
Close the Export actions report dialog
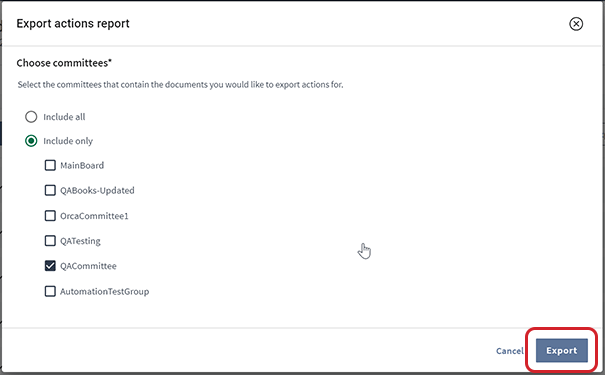(576, 24)
